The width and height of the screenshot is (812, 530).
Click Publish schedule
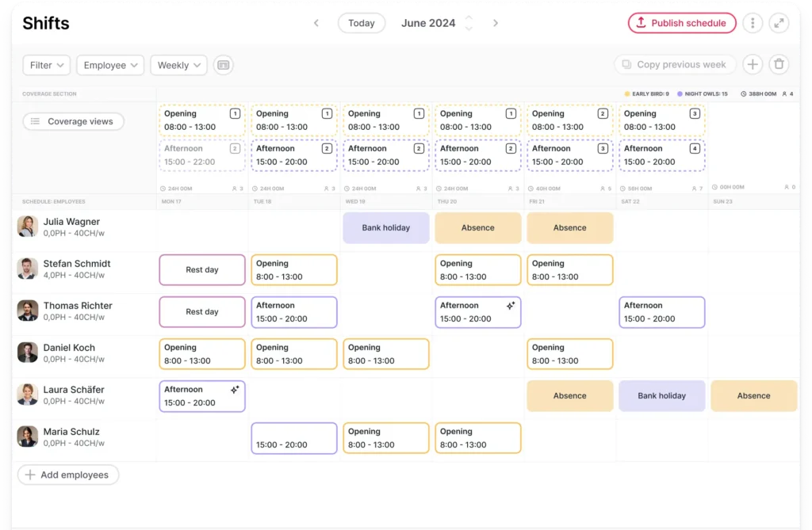(682, 23)
